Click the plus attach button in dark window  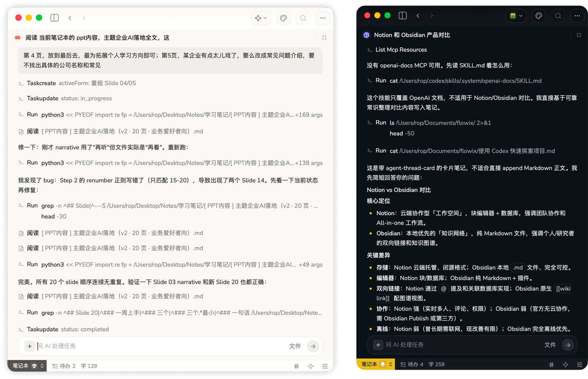[378, 345]
